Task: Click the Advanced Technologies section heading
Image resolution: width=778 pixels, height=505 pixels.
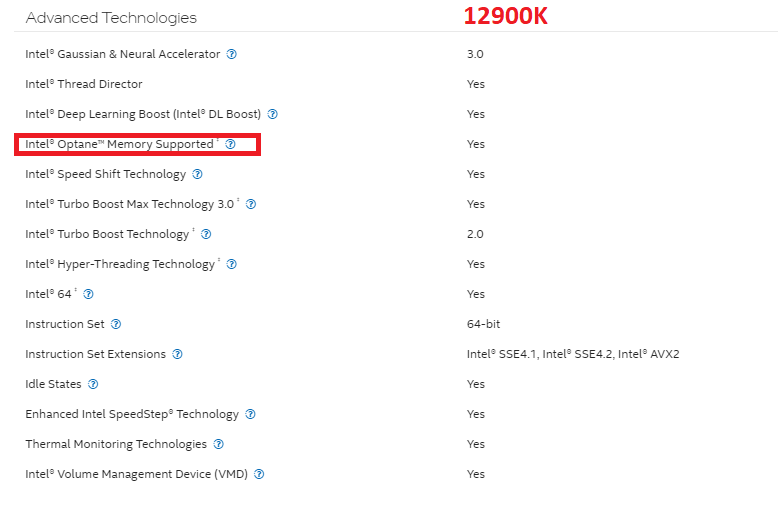Action: pos(111,18)
